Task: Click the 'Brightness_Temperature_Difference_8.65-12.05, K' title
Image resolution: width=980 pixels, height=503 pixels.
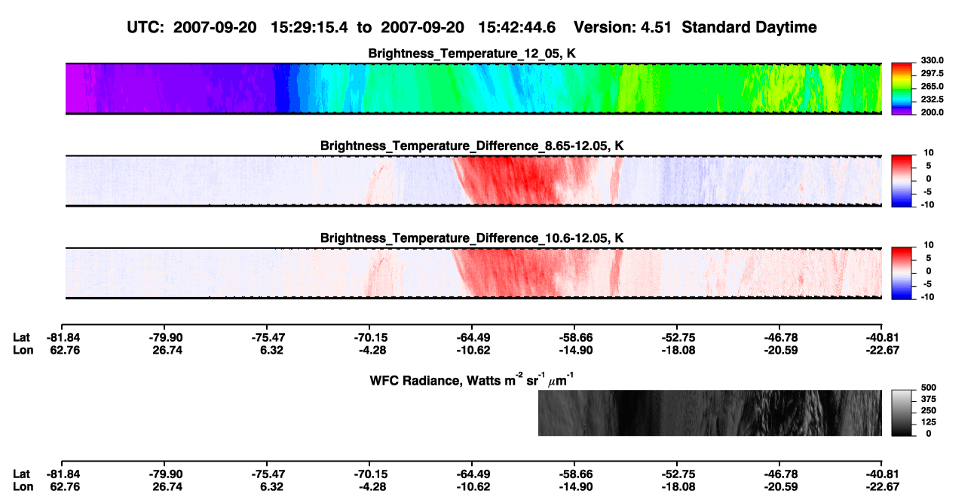Action: pos(473,146)
